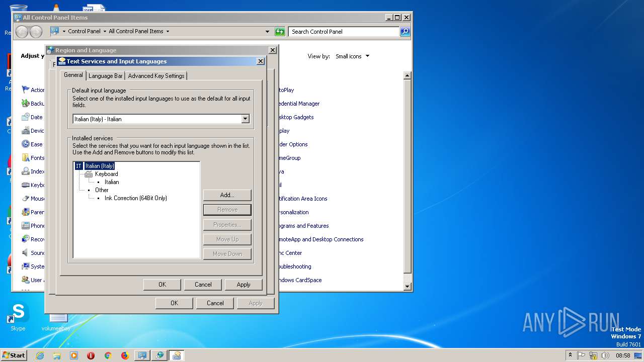
Task: Open Windows Explorer from taskbar
Action: pos(57,355)
